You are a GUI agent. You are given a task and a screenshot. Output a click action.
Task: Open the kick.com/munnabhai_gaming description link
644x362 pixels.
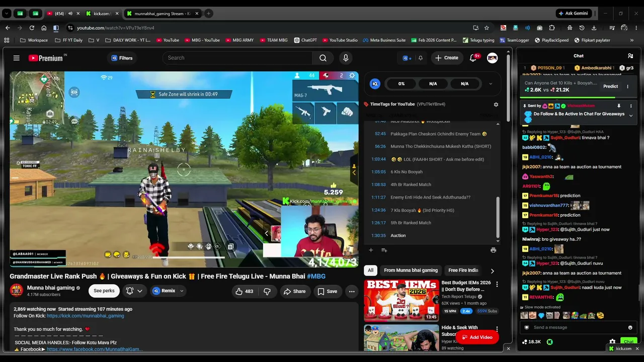85,316
